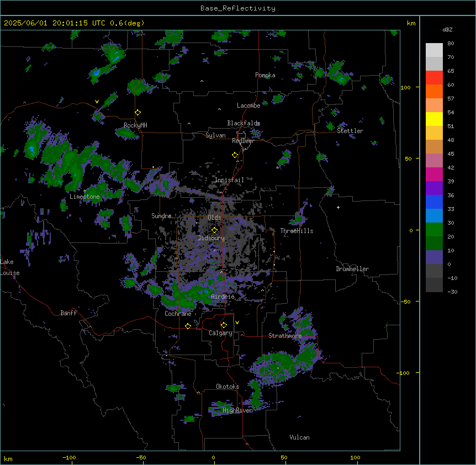476x465 pixels.
Task: Click the yellow V marker east of Calgary diamond
Action: click(x=237, y=323)
